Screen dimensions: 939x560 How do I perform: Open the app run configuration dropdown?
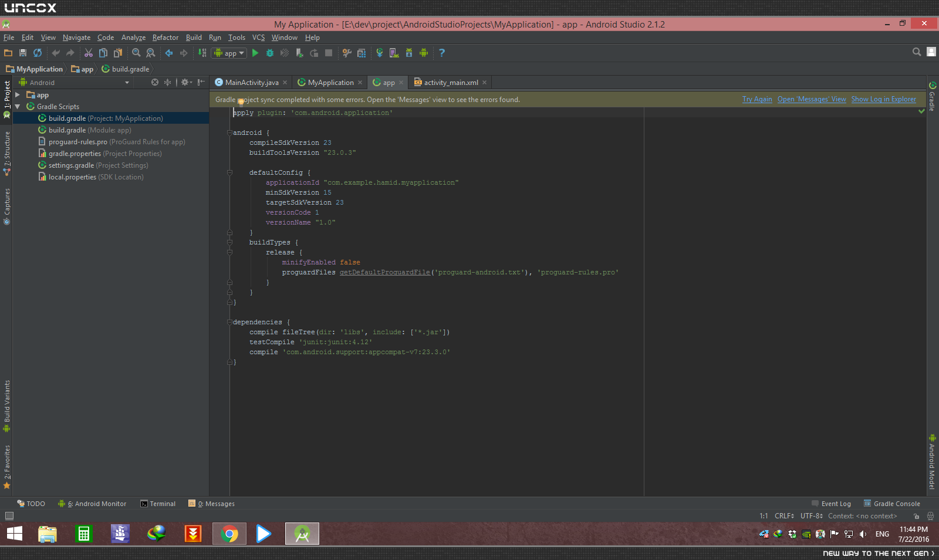click(229, 53)
